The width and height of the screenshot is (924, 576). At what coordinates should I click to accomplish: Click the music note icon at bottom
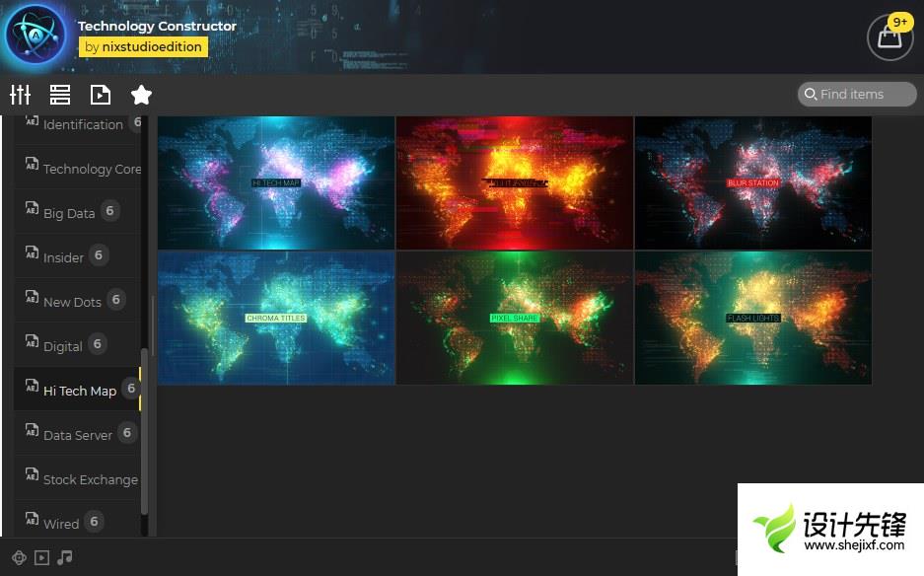(x=65, y=557)
